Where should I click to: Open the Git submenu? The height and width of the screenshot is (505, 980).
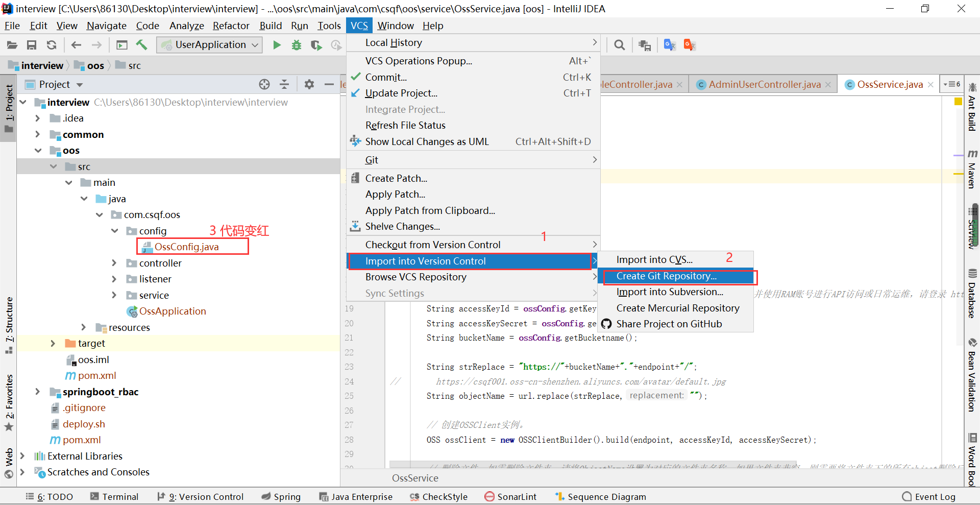click(x=473, y=160)
